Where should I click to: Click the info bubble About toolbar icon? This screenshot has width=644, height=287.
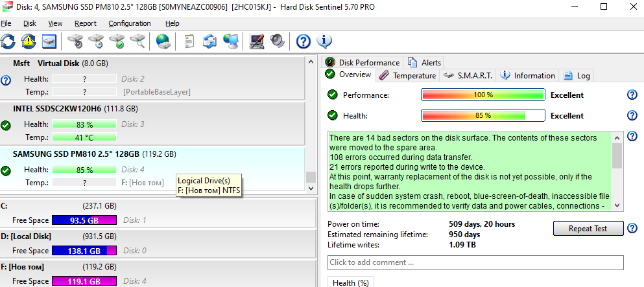tap(324, 41)
